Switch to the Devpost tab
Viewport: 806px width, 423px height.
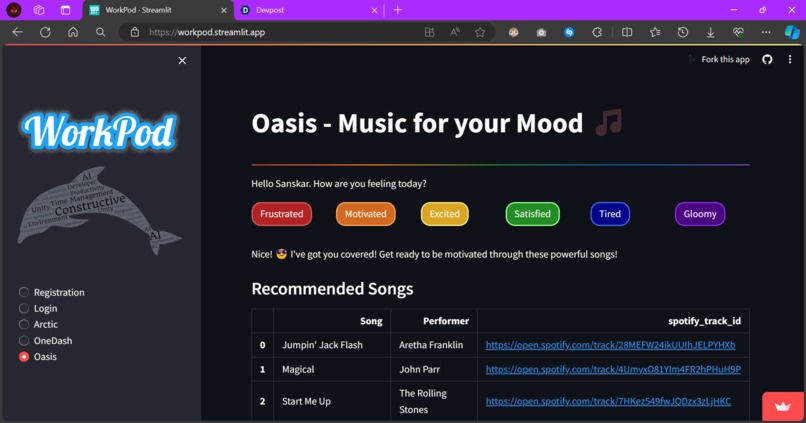pos(309,10)
